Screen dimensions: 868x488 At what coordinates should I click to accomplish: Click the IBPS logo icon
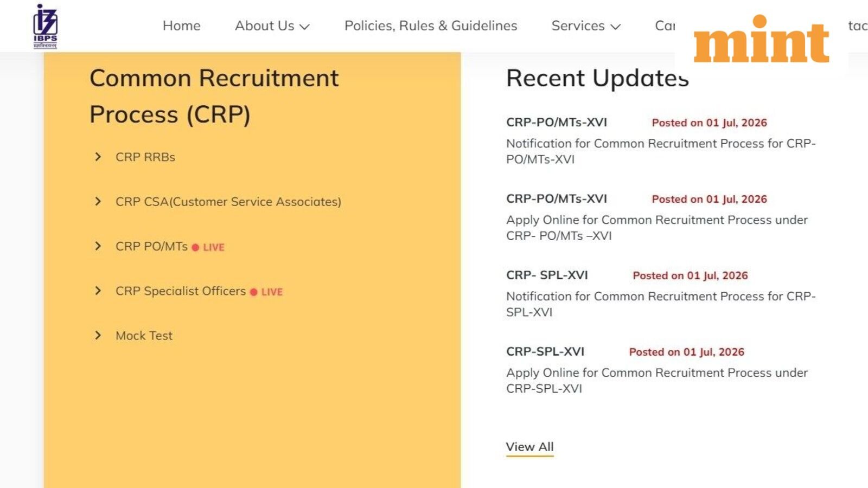click(45, 26)
